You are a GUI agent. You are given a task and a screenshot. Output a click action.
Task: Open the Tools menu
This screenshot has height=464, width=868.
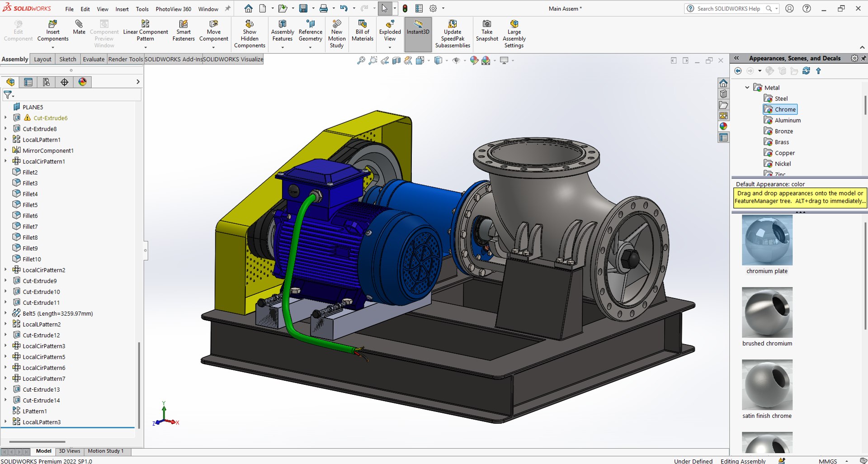click(x=142, y=9)
